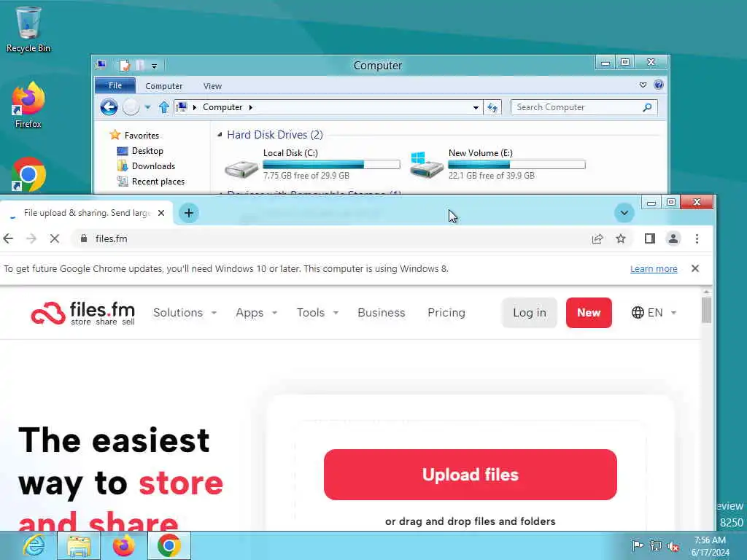Click the taskbar clock showing 7:56 AM
Screen dimensions: 747x560
tap(710, 545)
